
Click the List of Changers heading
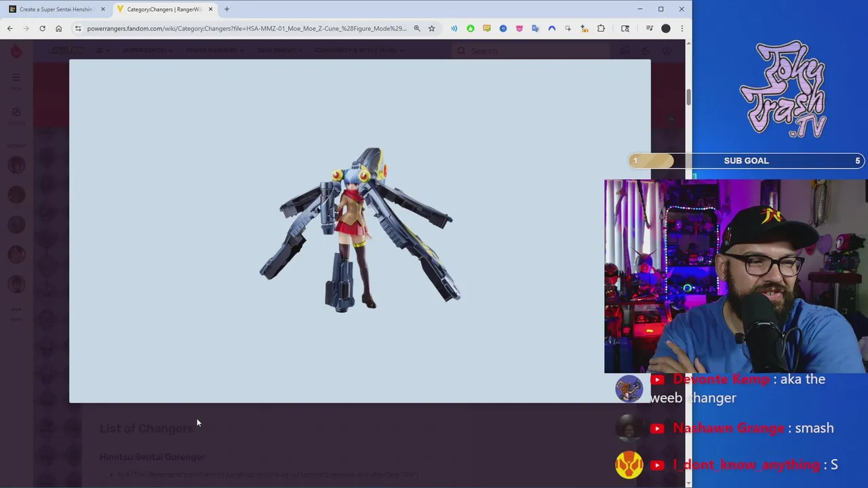[x=146, y=428]
